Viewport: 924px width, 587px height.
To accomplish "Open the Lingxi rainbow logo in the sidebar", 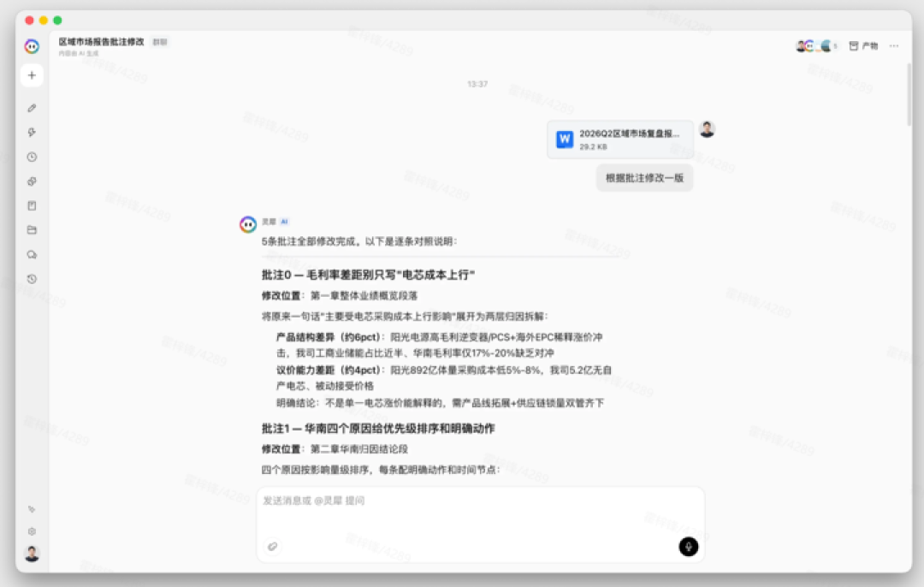I will click(32, 46).
